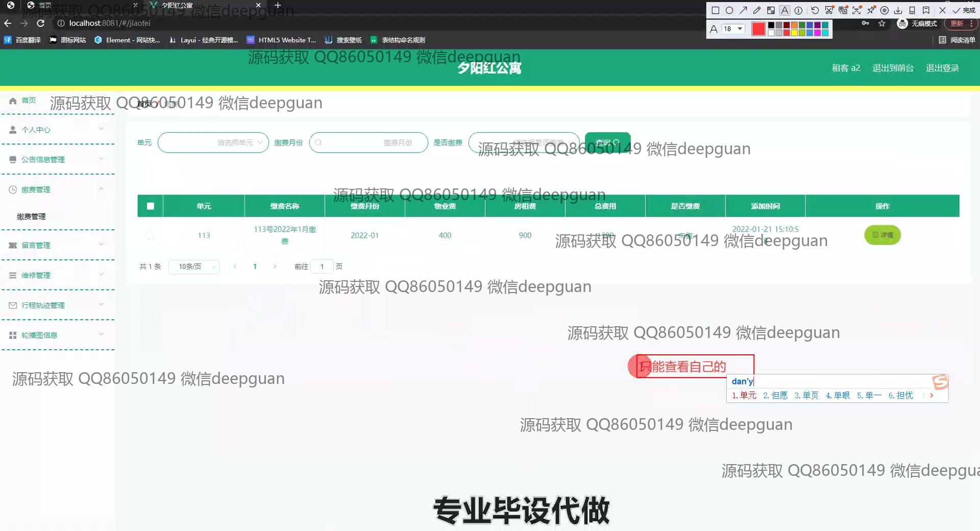980x531 pixels.
Task: Click the 前往 page number input
Action: [322, 267]
